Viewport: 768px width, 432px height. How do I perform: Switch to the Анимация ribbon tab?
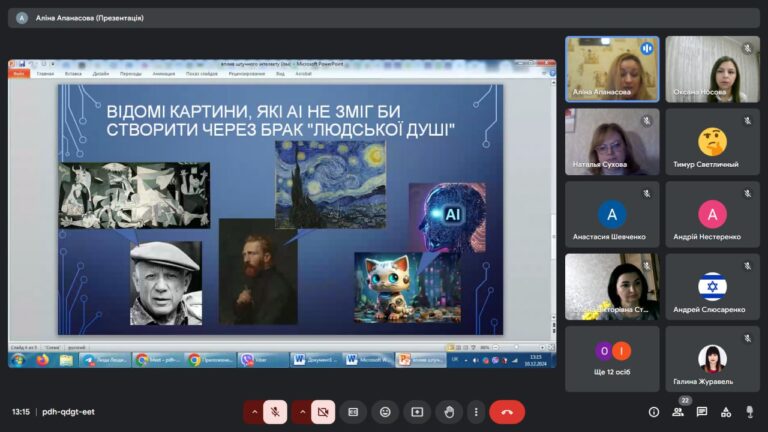tap(164, 73)
